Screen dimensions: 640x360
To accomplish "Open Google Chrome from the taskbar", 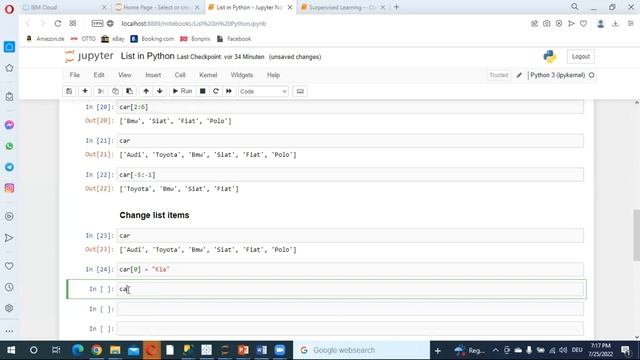I will point(96,350).
